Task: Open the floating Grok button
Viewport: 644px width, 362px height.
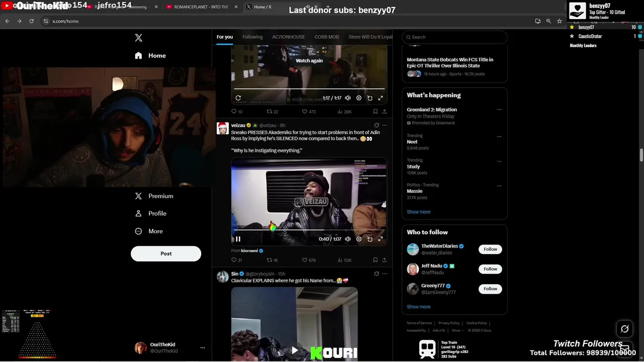Action: pyautogui.click(x=624, y=329)
